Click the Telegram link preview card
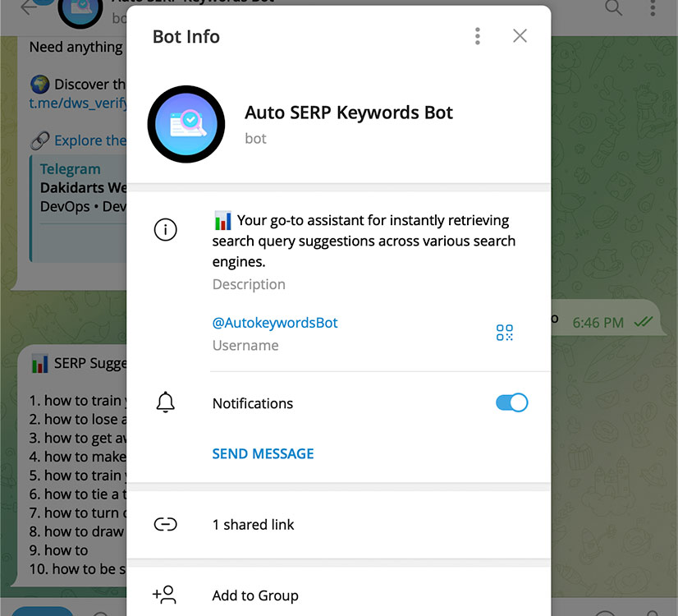This screenshot has width=678, height=616. click(78, 209)
